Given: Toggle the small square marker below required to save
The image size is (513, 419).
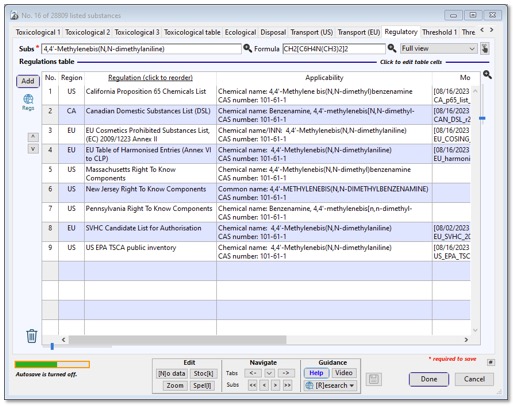Looking at the screenshot, I should (491, 362).
